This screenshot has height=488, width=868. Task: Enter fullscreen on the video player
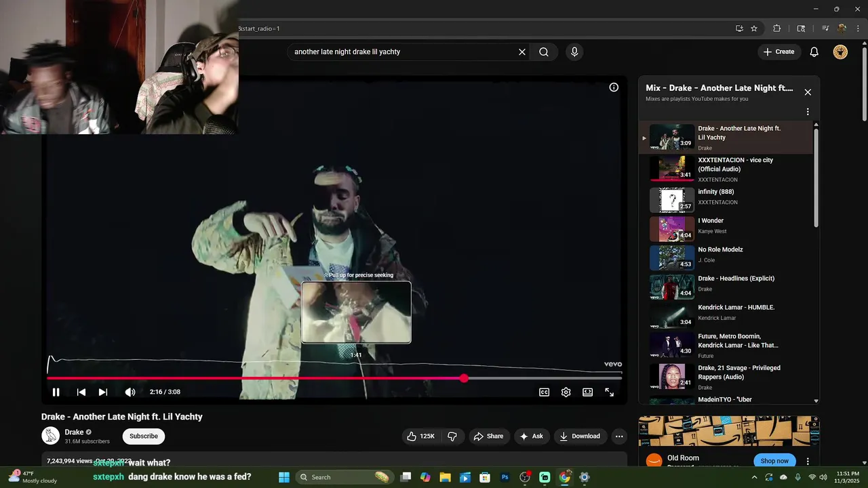609,392
